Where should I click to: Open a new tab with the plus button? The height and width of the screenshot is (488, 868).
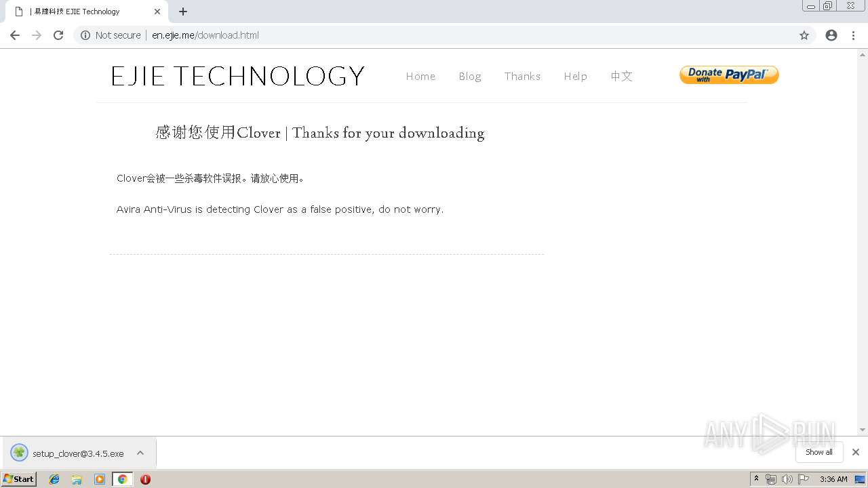pyautogui.click(x=183, y=12)
